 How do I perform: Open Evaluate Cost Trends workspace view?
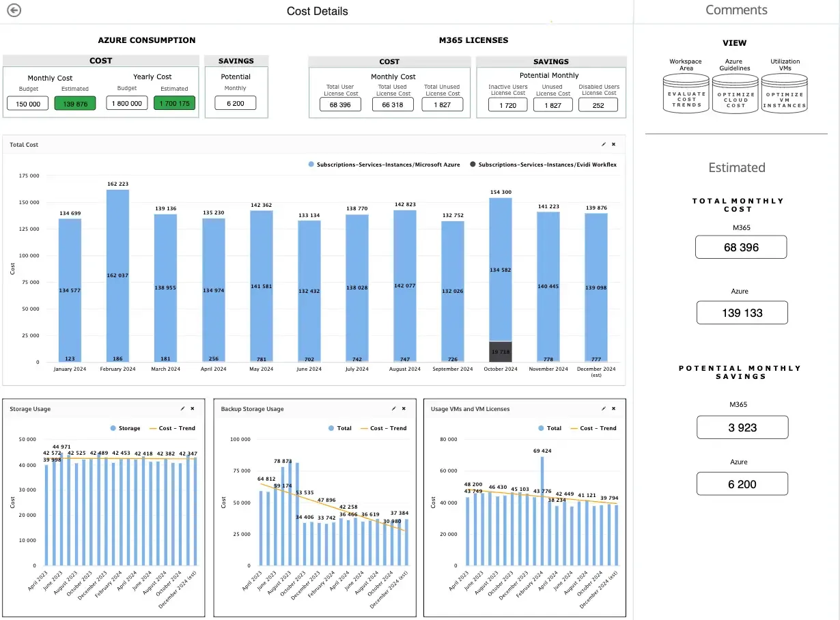pos(686,94)
